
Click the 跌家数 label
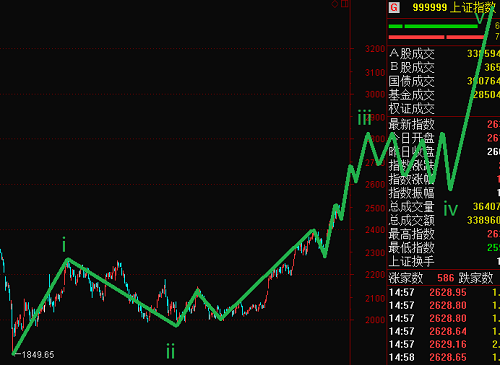[476, 278]
